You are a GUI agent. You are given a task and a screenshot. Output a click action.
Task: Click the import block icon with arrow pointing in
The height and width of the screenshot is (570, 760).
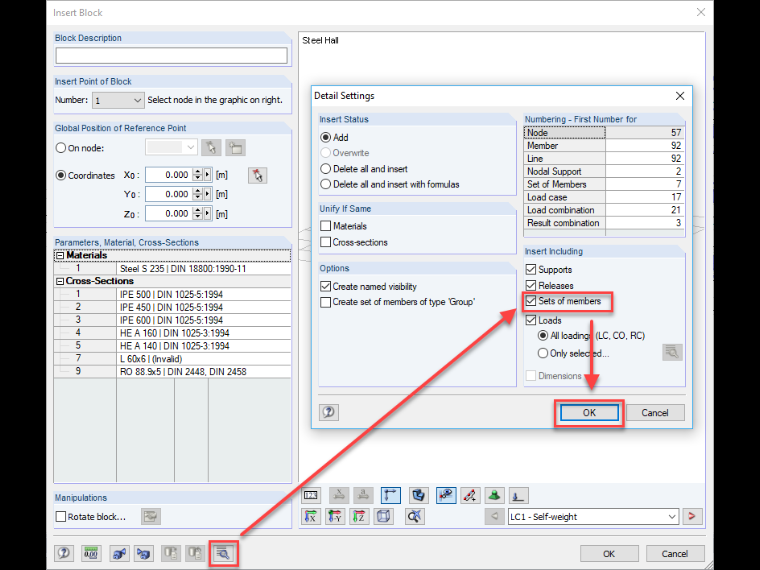pos(143,553)
